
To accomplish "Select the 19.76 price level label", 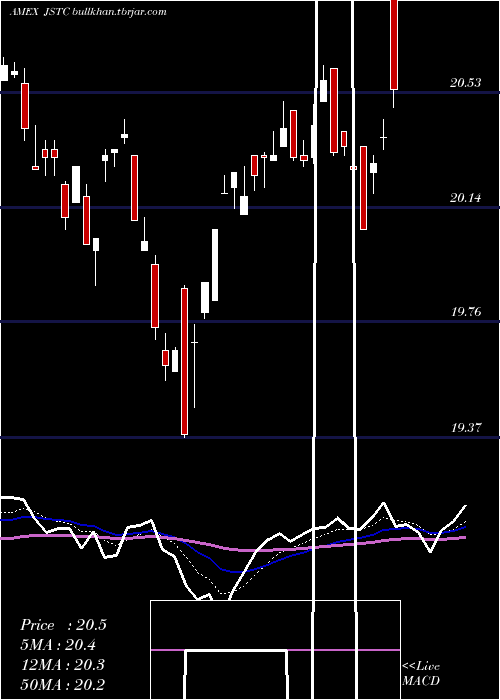I will (466, 312).
